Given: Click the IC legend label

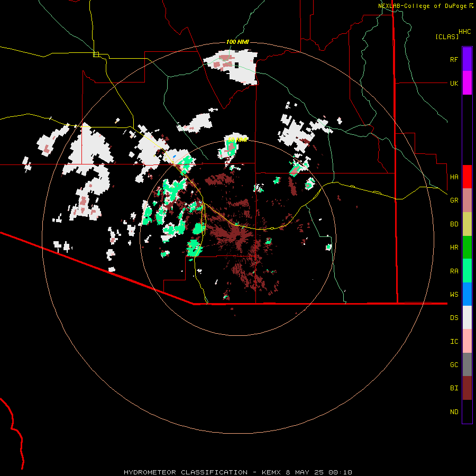Looking at the screenshot, I should coord(454,342).
